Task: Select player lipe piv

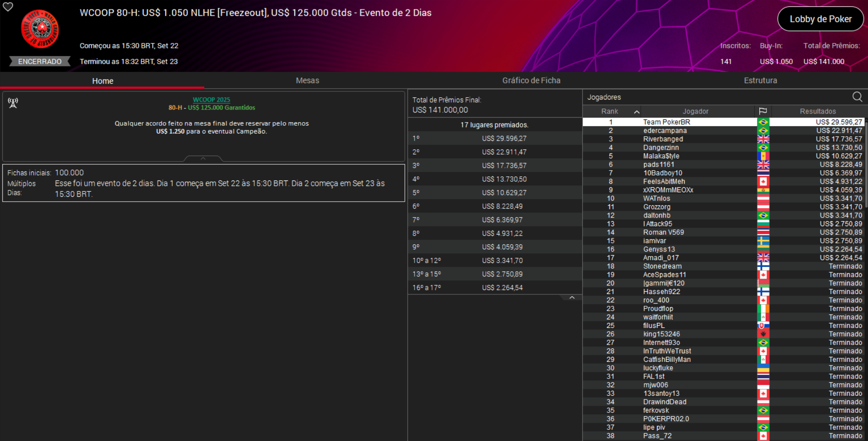Action: point(723,427)
